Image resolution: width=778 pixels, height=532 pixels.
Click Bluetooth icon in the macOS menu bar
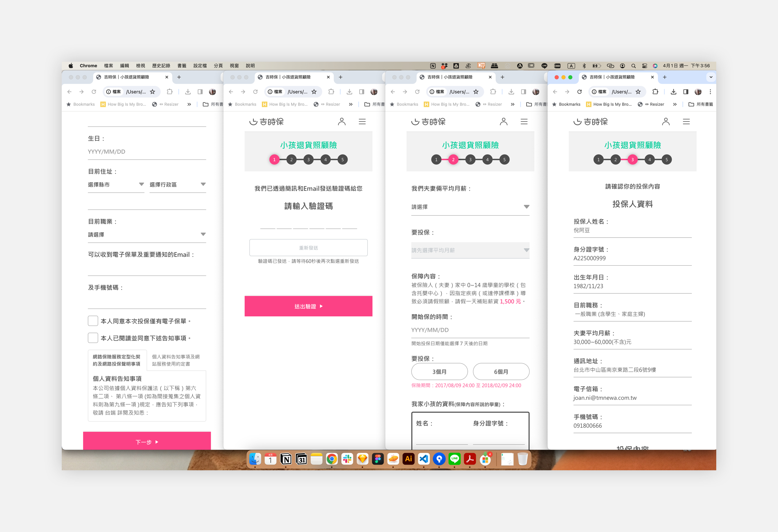point(584,66)
